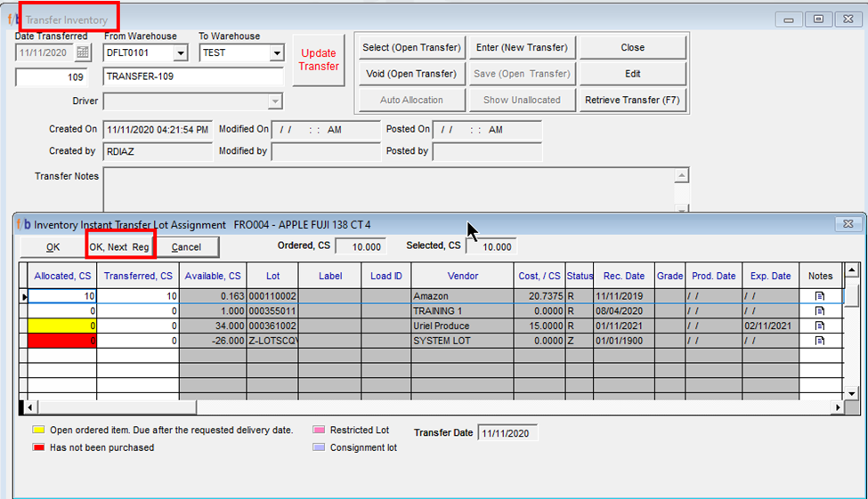Cancel the lot assignment

tap(187, 247)
